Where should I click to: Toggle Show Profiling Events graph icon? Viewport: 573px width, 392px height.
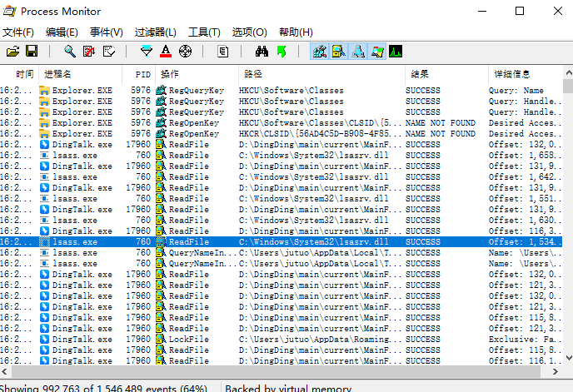[x=396, y=51]
